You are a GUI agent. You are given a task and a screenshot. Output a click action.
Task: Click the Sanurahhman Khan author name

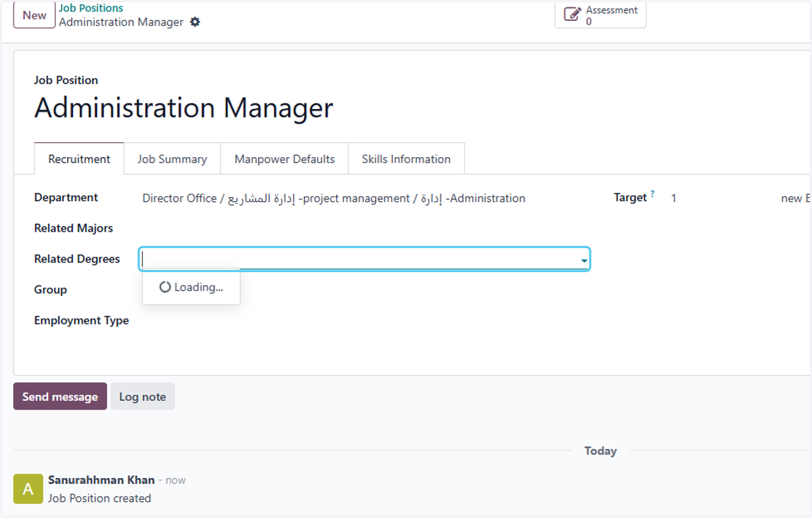[x=101, y=480]
